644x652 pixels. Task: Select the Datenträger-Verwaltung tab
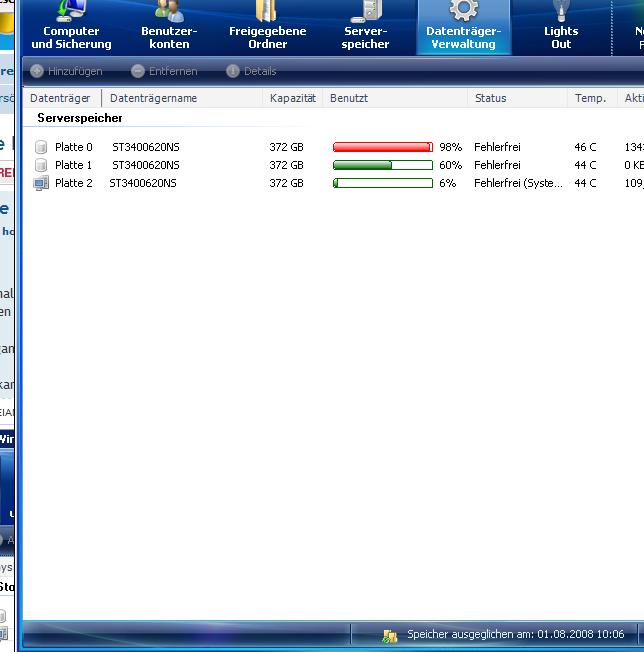(x=463, y=27)
